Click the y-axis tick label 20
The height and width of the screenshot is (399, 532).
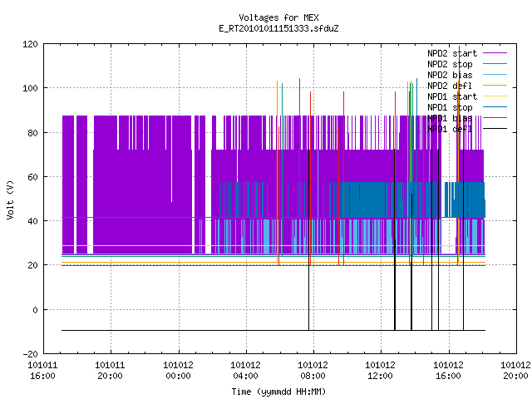33,265
